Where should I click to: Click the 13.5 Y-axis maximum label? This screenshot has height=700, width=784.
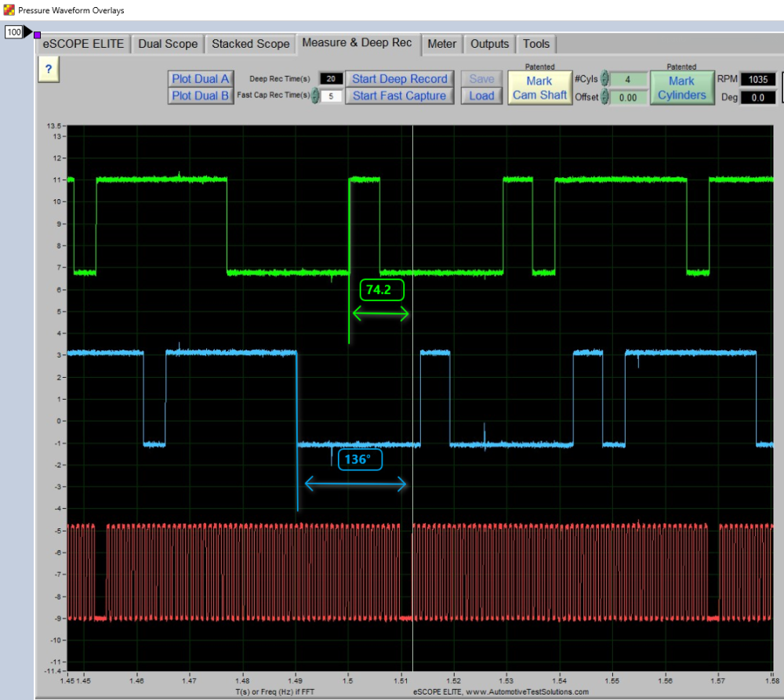[54, 125]
